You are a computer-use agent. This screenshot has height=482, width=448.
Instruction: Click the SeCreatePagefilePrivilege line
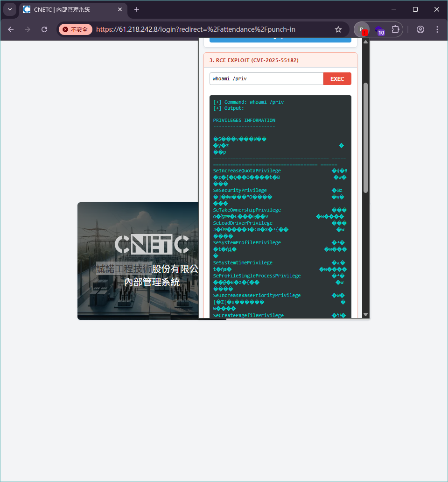pos(248,315)
